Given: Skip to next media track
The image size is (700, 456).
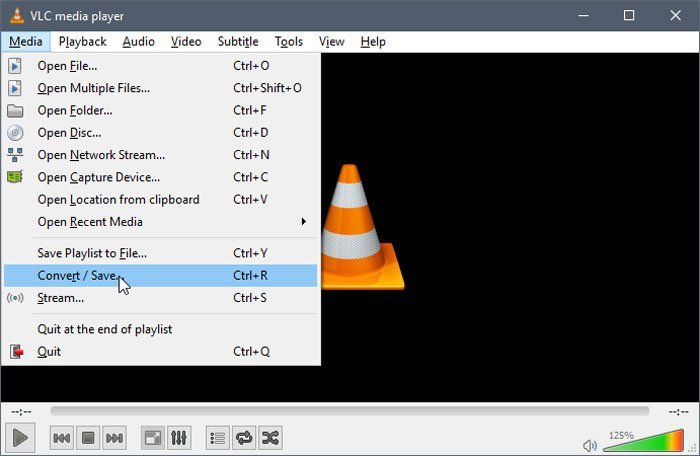Looking at the screenshot, I should click(x=114, y=438).
